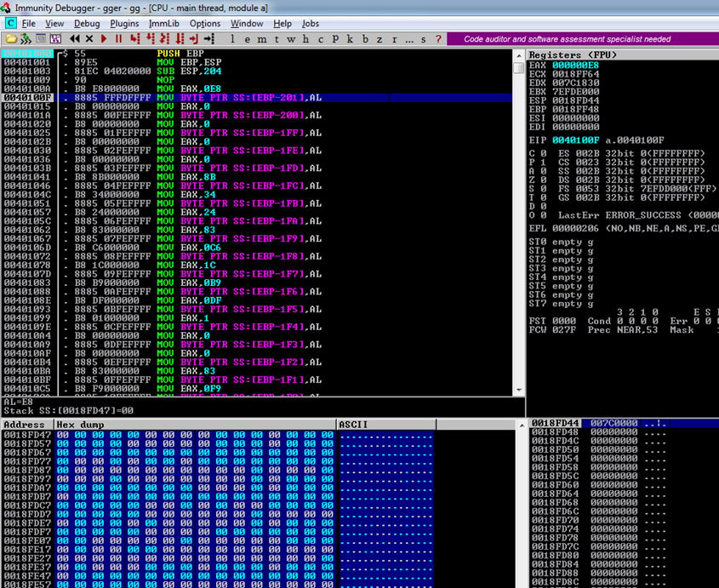Image resolution: width=719 pixels, height=588 pixels.
Task: Click the Execute till return icon
Action: coord(194,39)
